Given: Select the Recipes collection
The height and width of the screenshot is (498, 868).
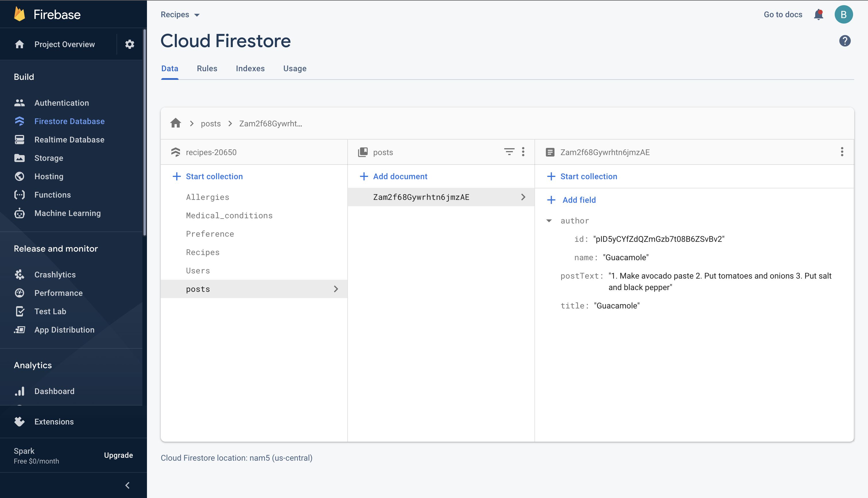Looking at the screenshot, I should [x=203, y=252].
